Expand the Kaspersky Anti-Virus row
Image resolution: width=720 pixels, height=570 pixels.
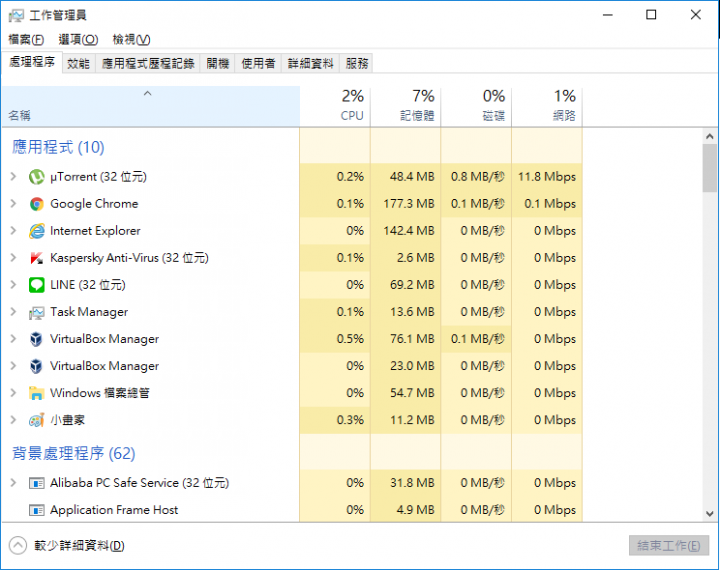(13, 258)
